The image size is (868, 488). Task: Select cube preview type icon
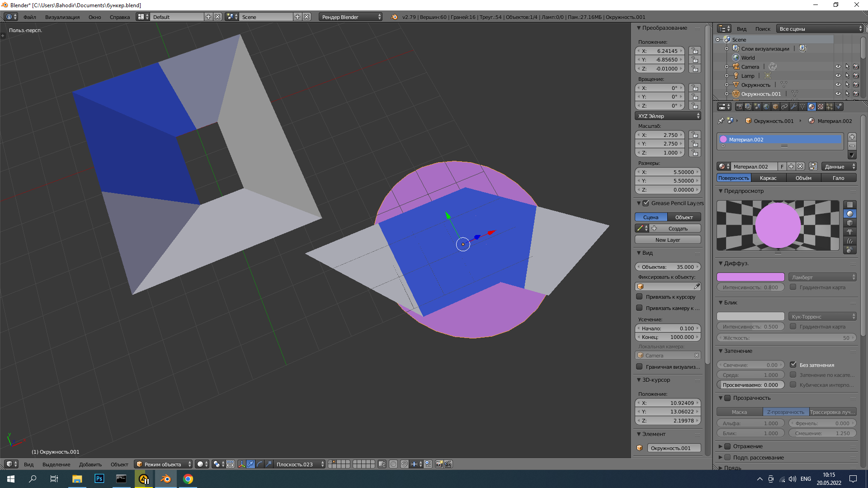click(x=850, y=223)
